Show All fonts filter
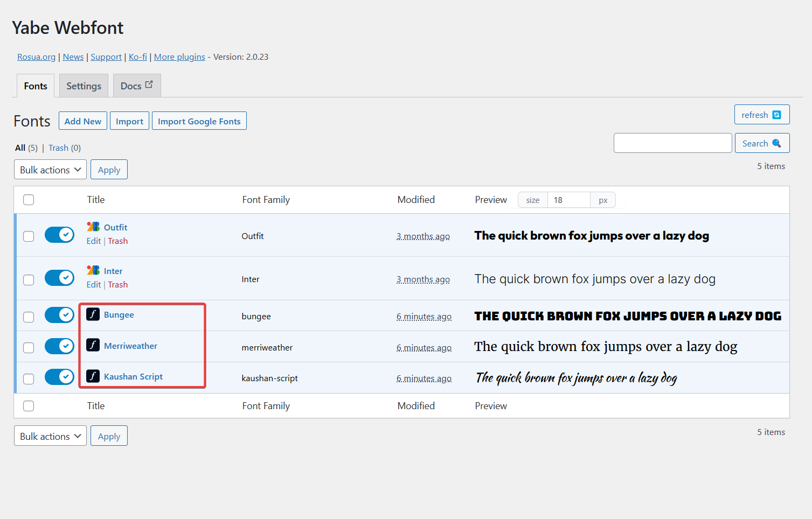Image resolution: width=812 pixels, height=519 pixels. click(x=20, y=148)
